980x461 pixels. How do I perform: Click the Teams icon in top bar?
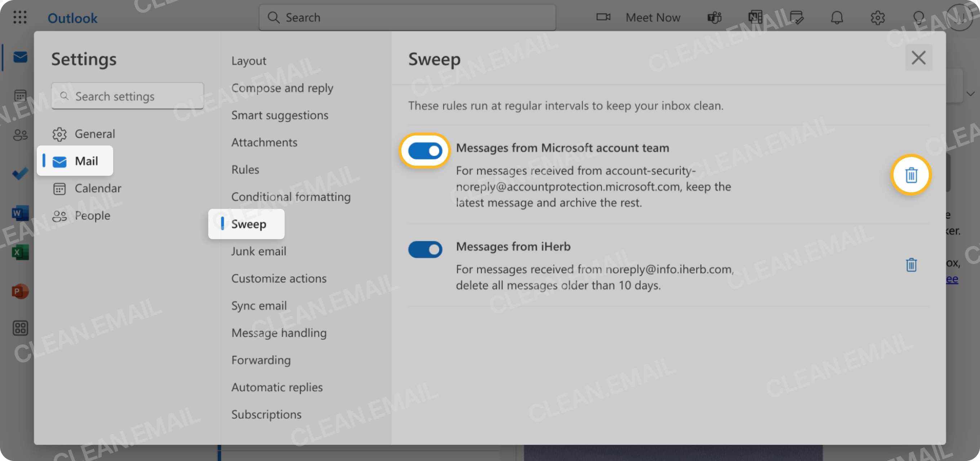point(714,18)
